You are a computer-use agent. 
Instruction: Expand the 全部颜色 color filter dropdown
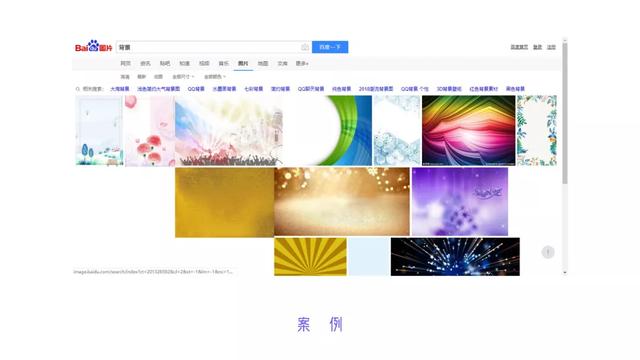(215, 77)
